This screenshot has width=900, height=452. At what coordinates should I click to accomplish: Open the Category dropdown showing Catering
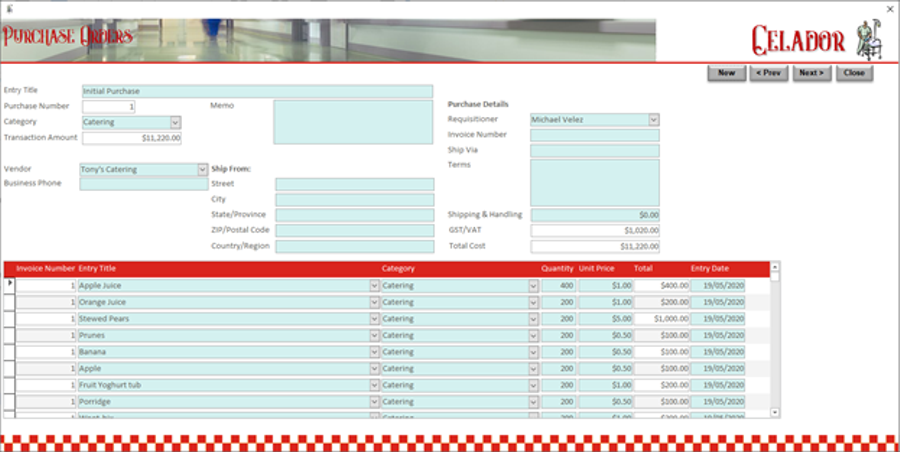[x=176, y=122]
